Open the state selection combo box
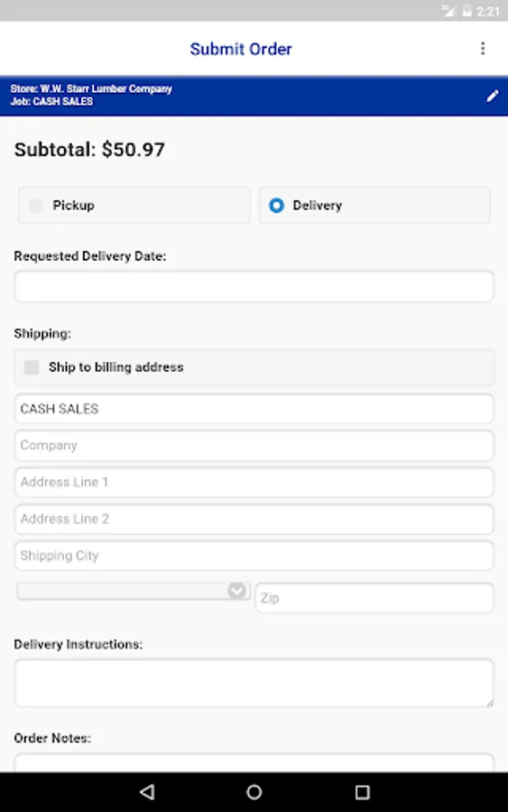 coord(134,591)
